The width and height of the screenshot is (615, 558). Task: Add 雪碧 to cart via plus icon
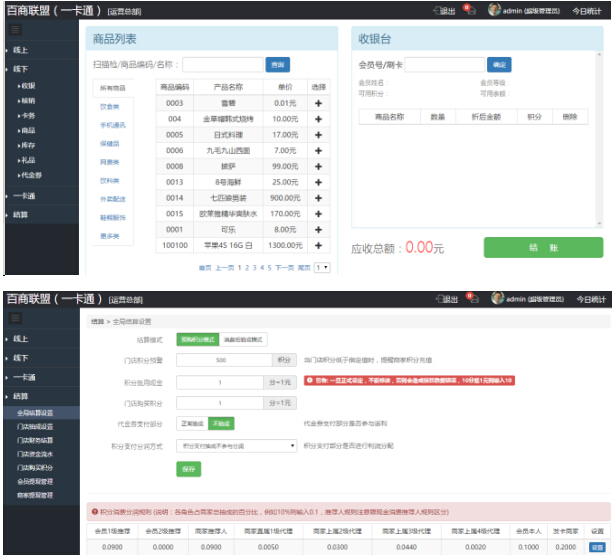pos(318,104)
